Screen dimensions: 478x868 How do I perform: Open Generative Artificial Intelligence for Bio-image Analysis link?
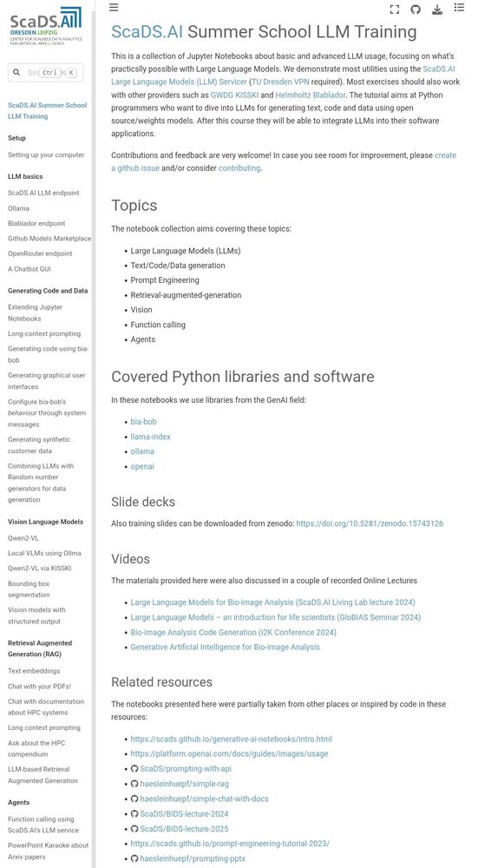[x=226, y=647]
